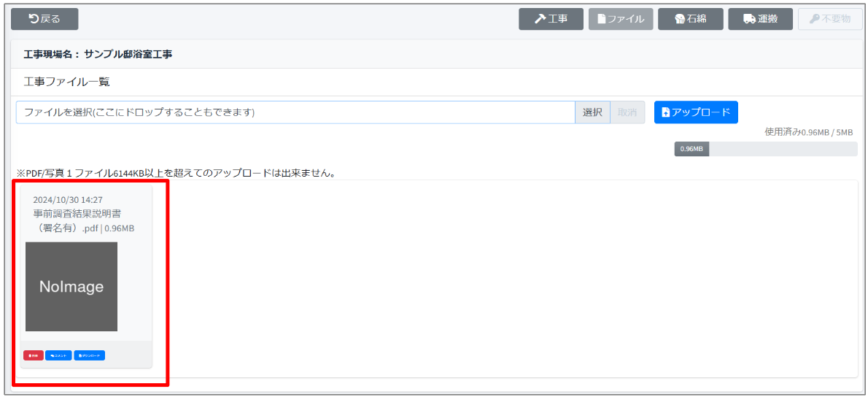Go to the 運搬 truck section

(x=760, y=19)
